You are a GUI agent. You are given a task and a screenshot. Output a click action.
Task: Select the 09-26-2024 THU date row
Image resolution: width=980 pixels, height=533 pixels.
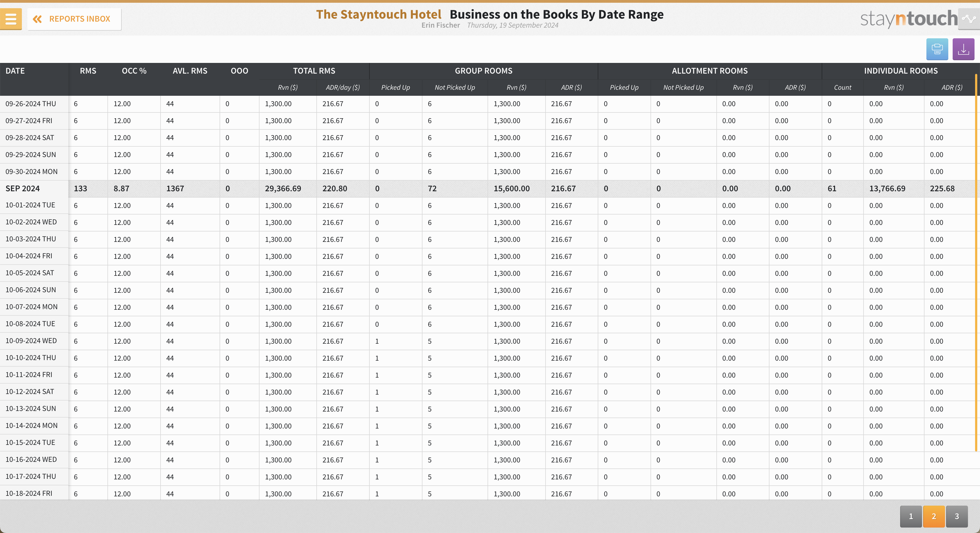30,104
